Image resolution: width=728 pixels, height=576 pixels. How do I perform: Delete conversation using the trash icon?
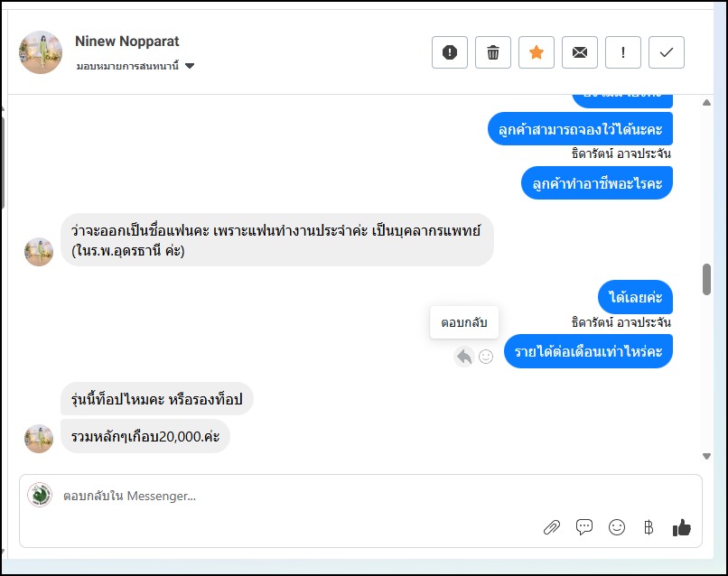pyautogui.click(x=493, y=52)
